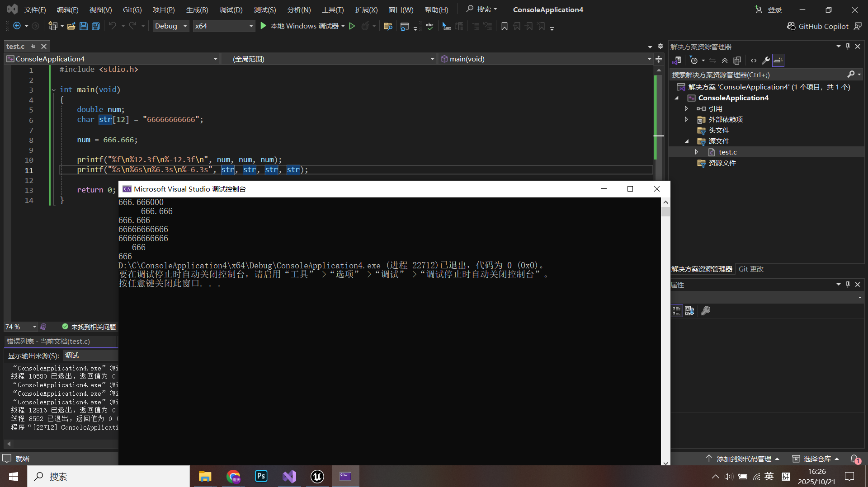Click 添加到源代码管理 in status bar
The width and height of the screenshot is (868, 487).
[742, 459]
